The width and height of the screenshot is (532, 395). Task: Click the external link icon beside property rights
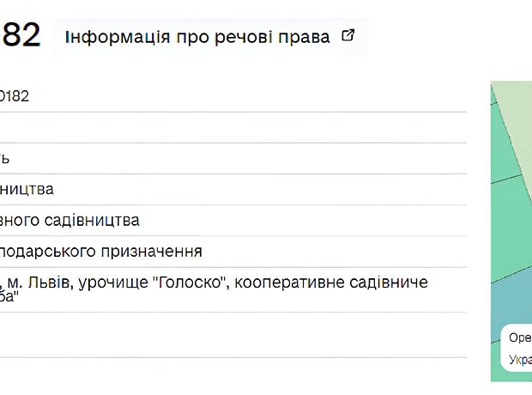[x=348, y=36]
